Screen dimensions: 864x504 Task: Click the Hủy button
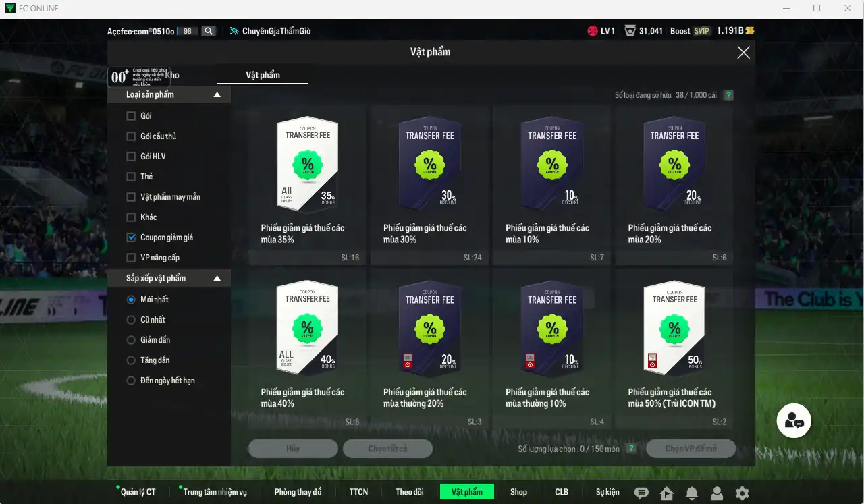click(293, 449)
